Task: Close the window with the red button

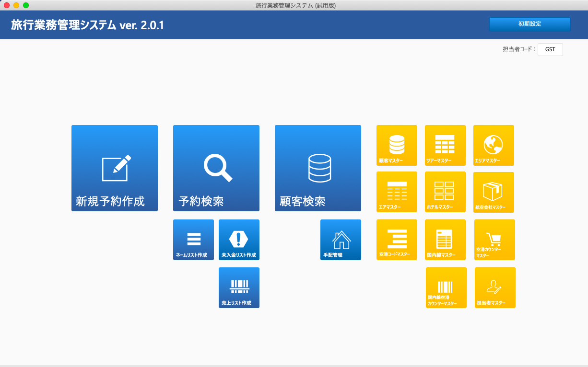Action: click(7, 5)
